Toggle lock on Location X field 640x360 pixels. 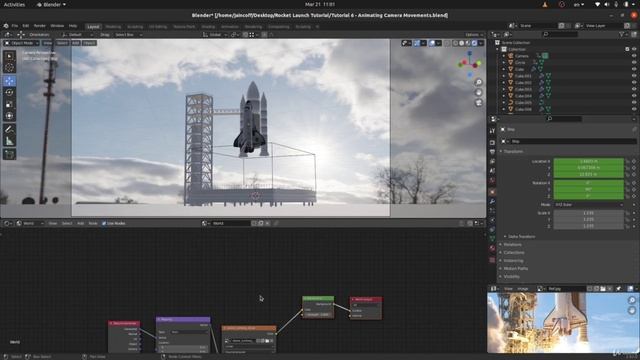(628, 162)
